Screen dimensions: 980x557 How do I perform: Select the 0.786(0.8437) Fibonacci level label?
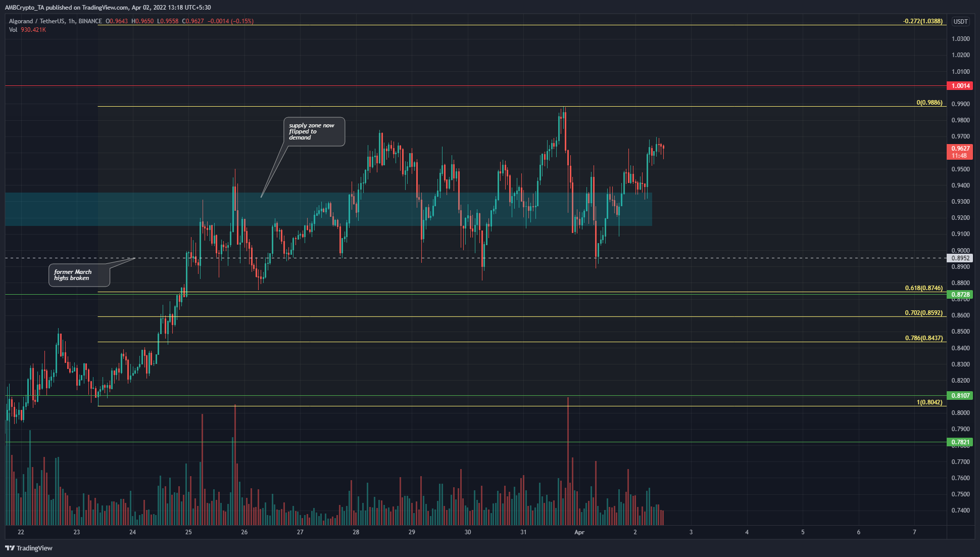click(923, 338)
